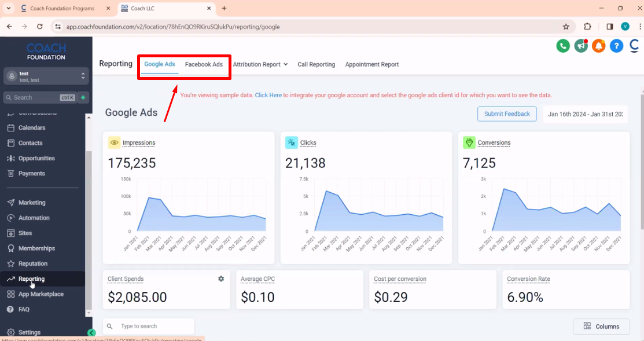Click the Calendars sidebar icon

(x=11, y=128)
